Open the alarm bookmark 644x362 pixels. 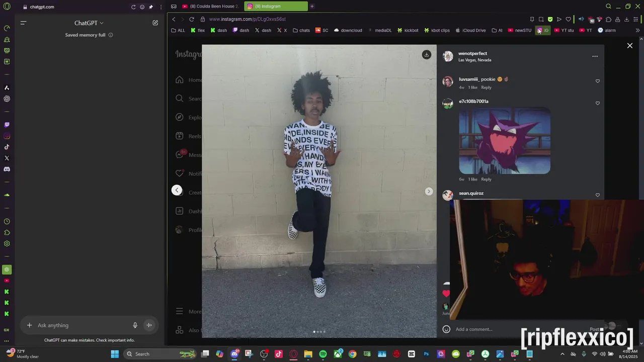coord(606,30)
